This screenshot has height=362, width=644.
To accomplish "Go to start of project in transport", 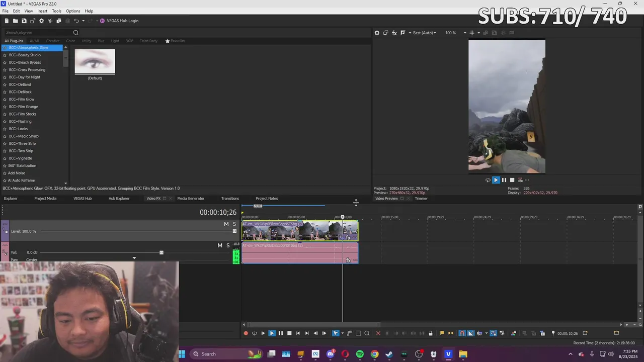I will [298, 333].
